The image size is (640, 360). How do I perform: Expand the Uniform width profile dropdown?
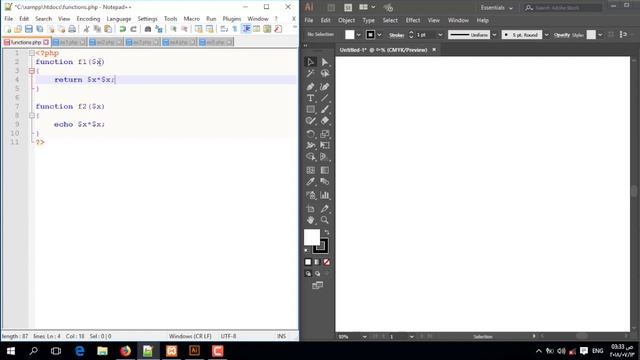pyautogui.click(x=494, y=35)
